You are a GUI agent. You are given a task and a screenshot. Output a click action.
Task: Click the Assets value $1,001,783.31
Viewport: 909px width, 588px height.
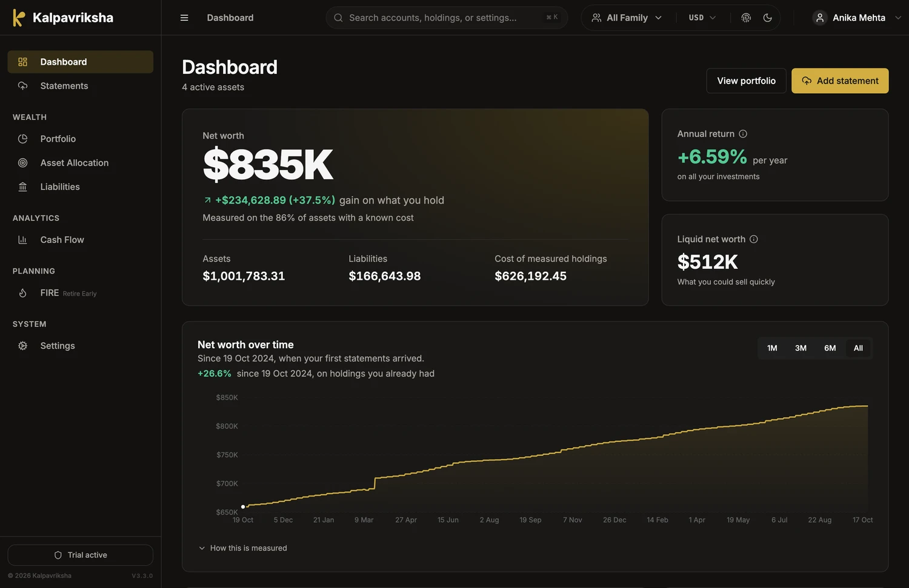244,276
